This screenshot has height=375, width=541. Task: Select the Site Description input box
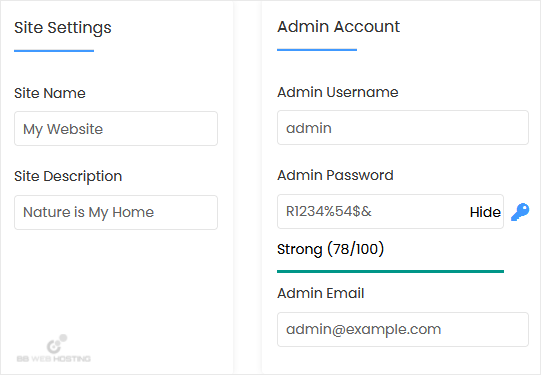[x=116, y=213]
